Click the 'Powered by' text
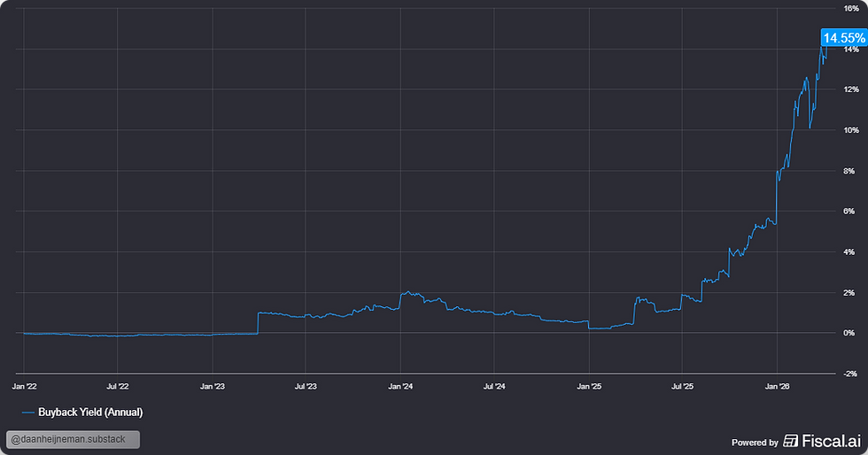This screenshot has width=868, height=455. [x=755, y=443]
